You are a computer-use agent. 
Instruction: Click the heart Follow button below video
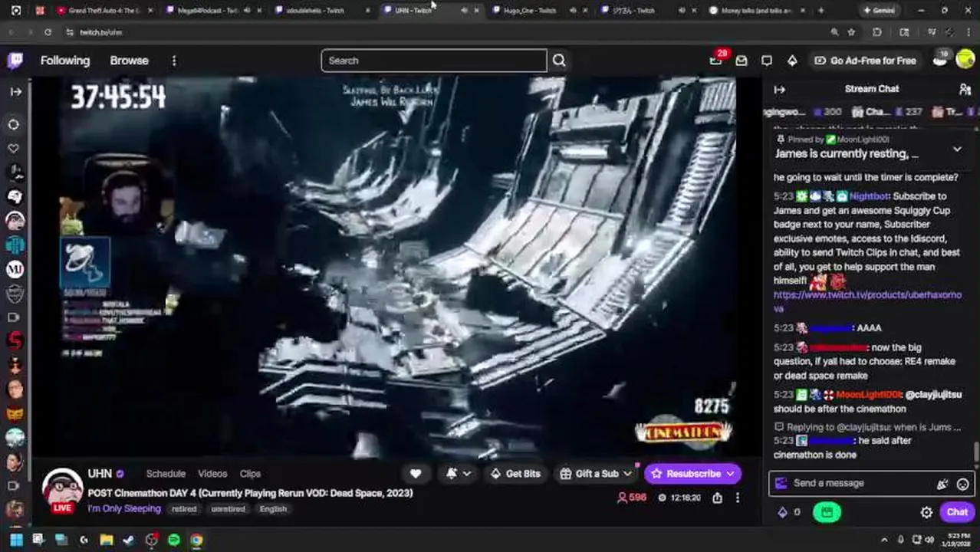pos(416,474)
